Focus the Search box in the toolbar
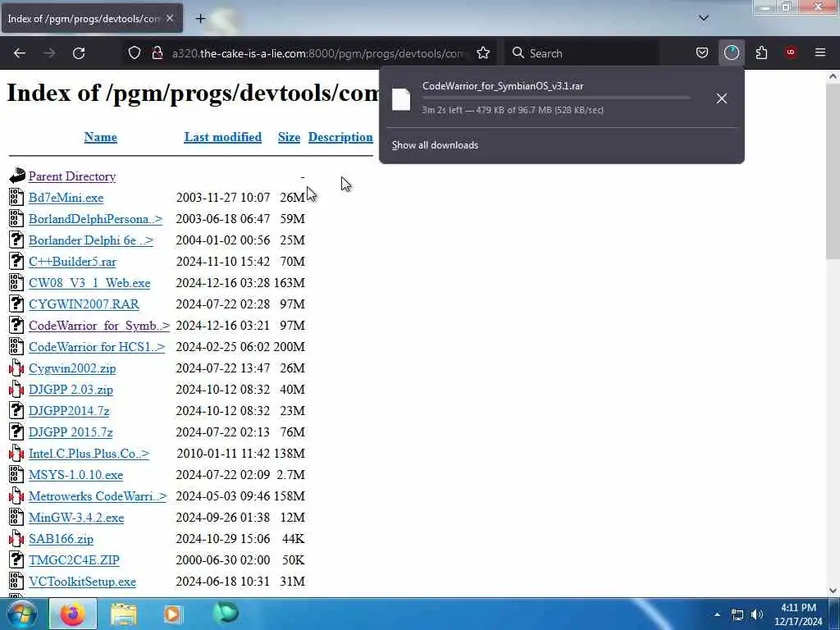This screenshot has height=630, width=840. tap(582, 53)
